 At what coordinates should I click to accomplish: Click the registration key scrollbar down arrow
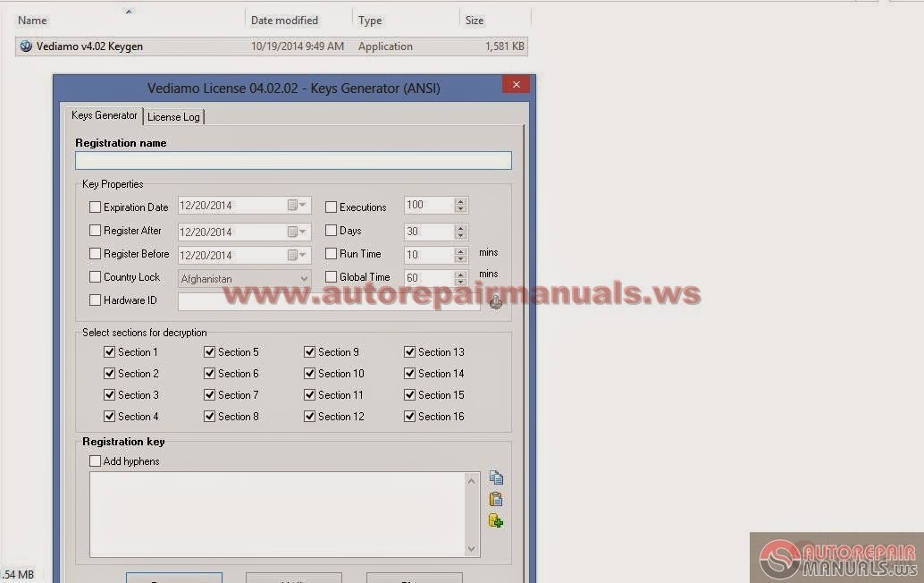(472, 549)
